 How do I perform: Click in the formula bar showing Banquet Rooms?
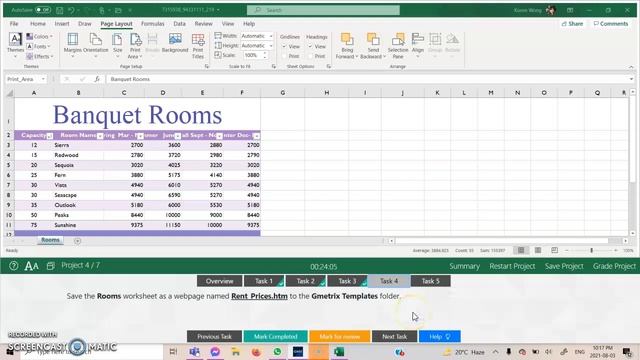coord(369,79)
